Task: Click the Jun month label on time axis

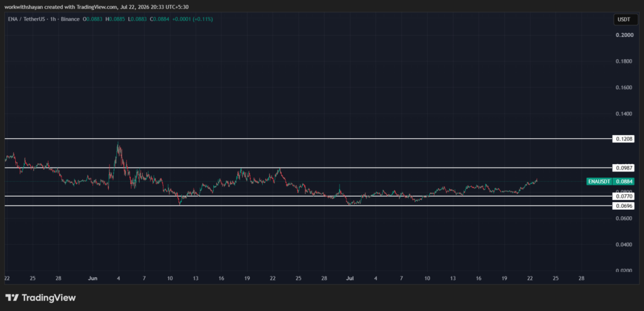Action: 92,278
